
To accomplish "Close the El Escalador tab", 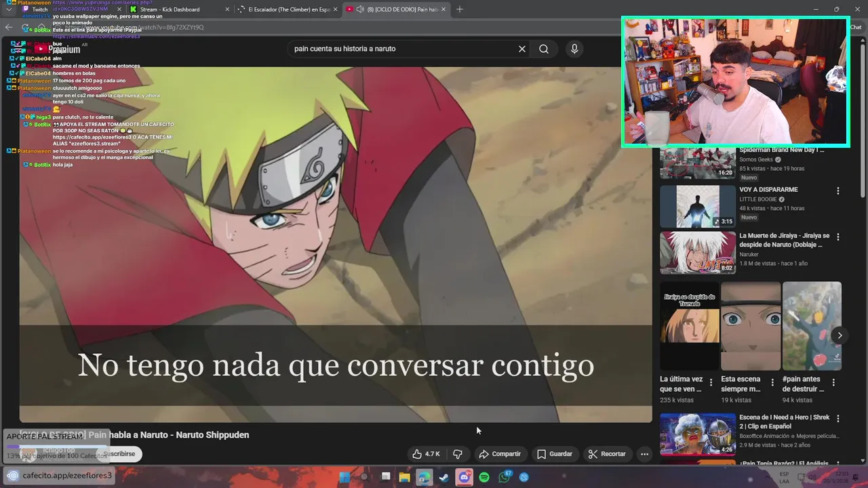I will pos(336,9).
